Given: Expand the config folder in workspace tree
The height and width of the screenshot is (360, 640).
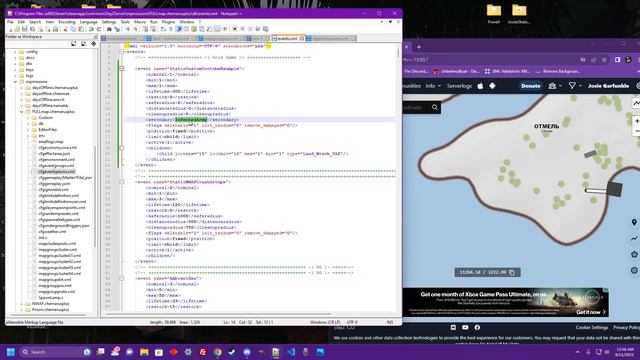Looking at the screenshot, I should 16,52.
